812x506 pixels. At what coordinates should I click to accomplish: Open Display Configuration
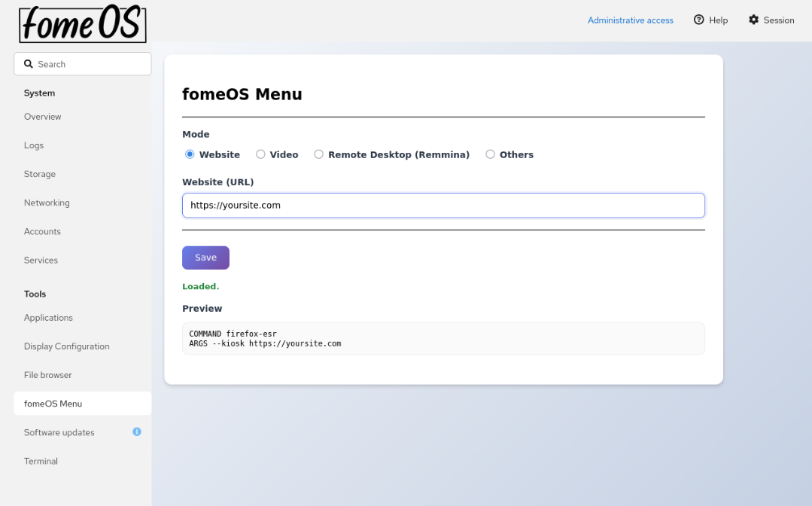click(x=66, y=346)
